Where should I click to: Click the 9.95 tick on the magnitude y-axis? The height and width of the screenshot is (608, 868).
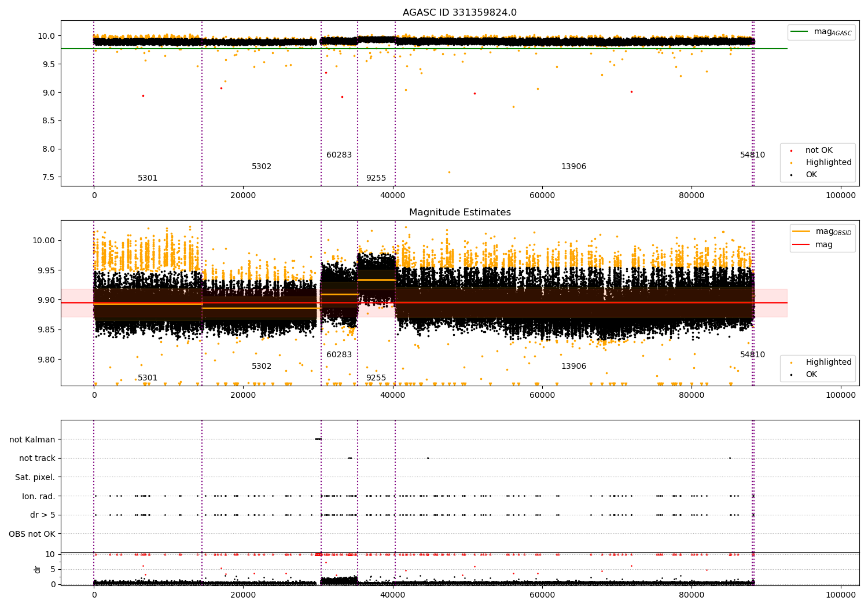46,270
